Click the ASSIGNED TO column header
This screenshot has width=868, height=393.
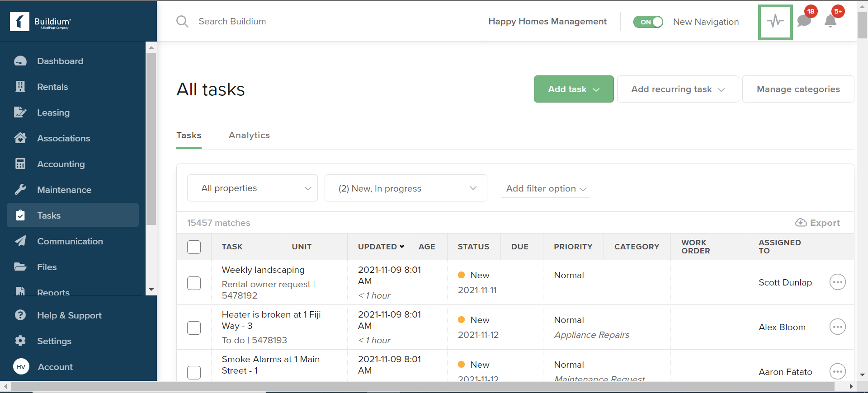779,247
